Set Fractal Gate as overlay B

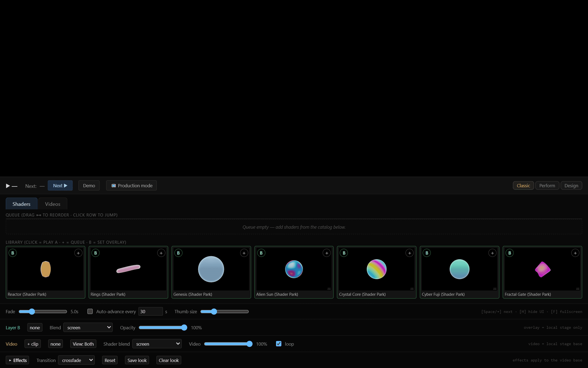click(510, 253)
